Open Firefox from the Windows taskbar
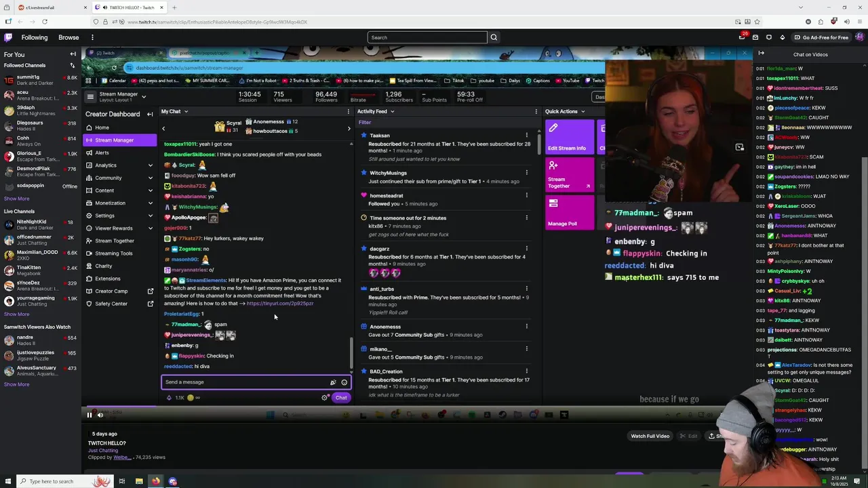Viewport: 868px width, 488px height. coord(156,481)
